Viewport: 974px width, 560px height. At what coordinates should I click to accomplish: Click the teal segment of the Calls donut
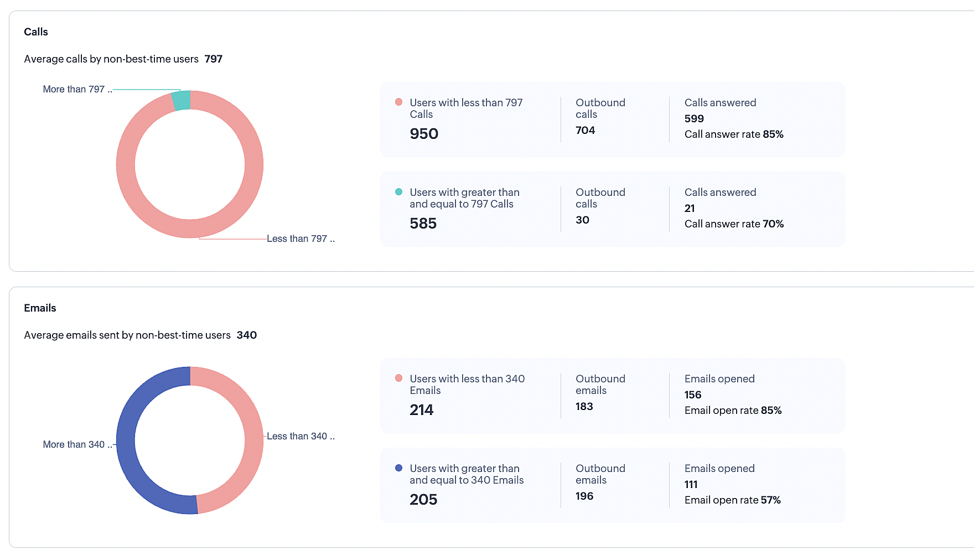click(x=182, y=101)
